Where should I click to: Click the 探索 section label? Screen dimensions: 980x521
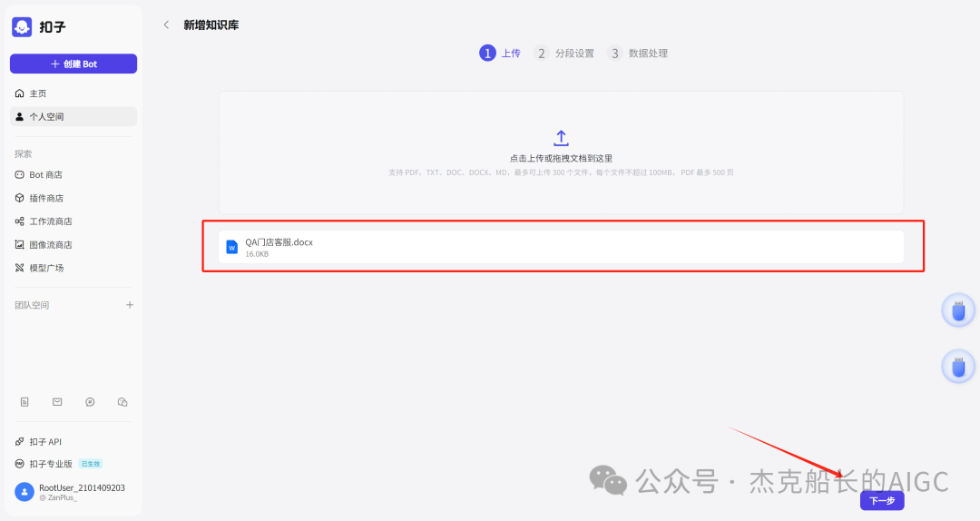pyautogui.click(x=23, y=154)
